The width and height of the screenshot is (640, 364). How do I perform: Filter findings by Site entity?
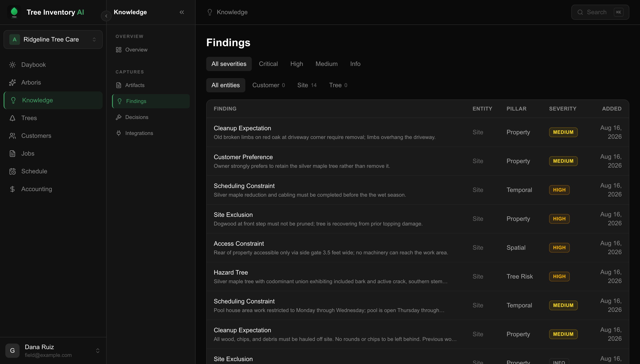[x=307, y=85]
